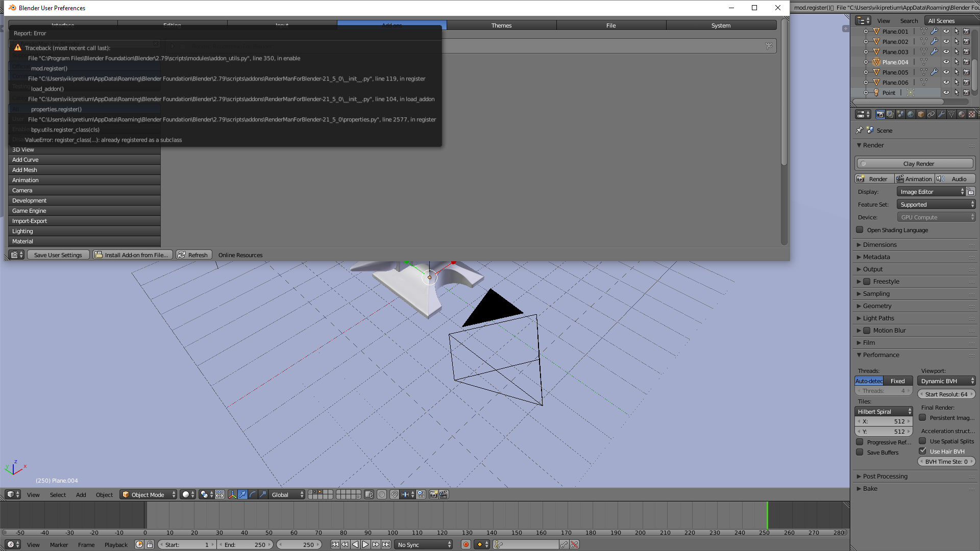The height and width of the screenshot is (551, 980).
Task: Collapse the Performance panel
Action: pos(880,355)
